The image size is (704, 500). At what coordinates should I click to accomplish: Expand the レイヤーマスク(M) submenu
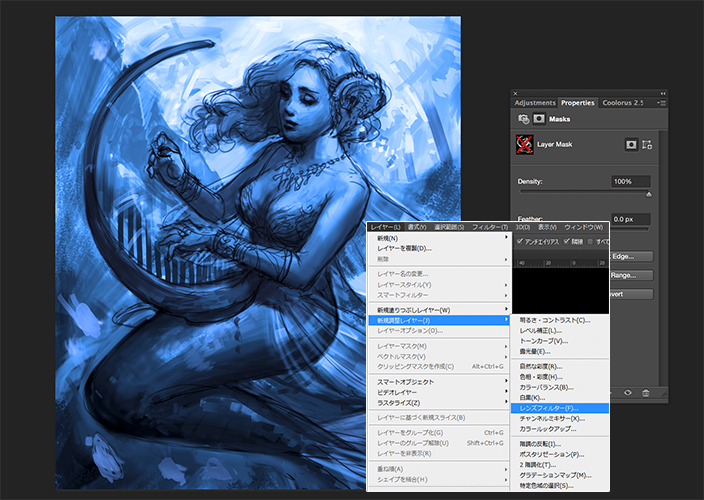coord(440,346)
